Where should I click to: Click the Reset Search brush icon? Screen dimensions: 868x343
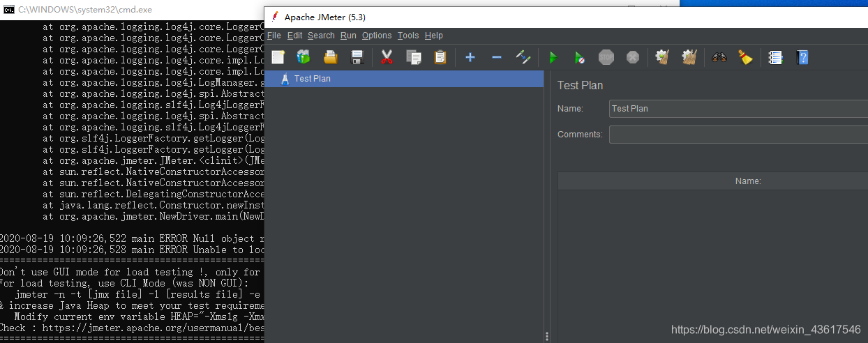(x=746, y=57)
